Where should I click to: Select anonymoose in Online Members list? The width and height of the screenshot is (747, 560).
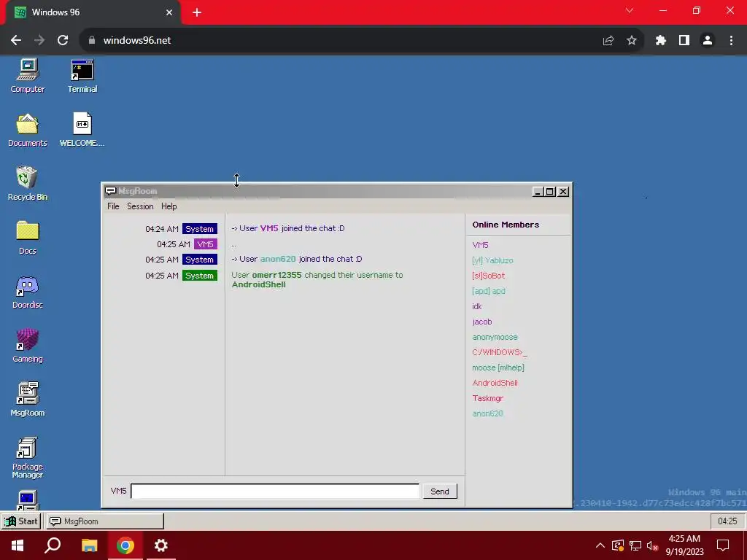coord(495,337)
